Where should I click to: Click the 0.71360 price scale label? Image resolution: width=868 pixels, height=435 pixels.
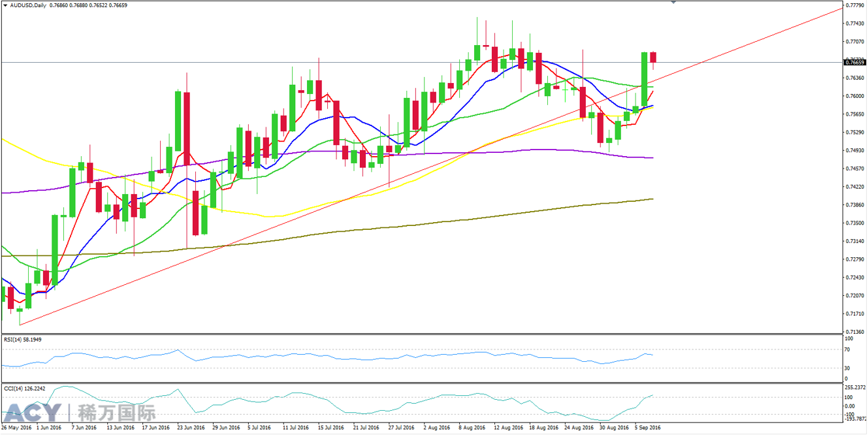(x=854, y=332)
